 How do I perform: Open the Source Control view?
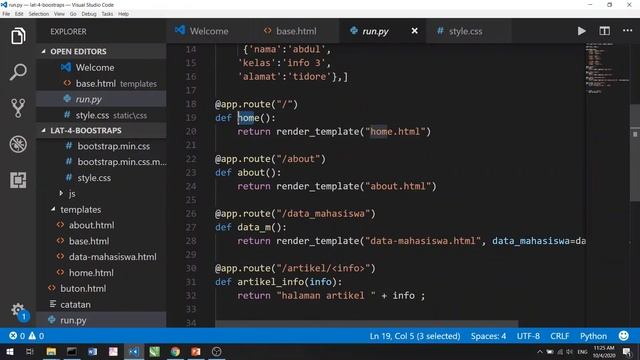pyautogui.click(x=18, y=108)
